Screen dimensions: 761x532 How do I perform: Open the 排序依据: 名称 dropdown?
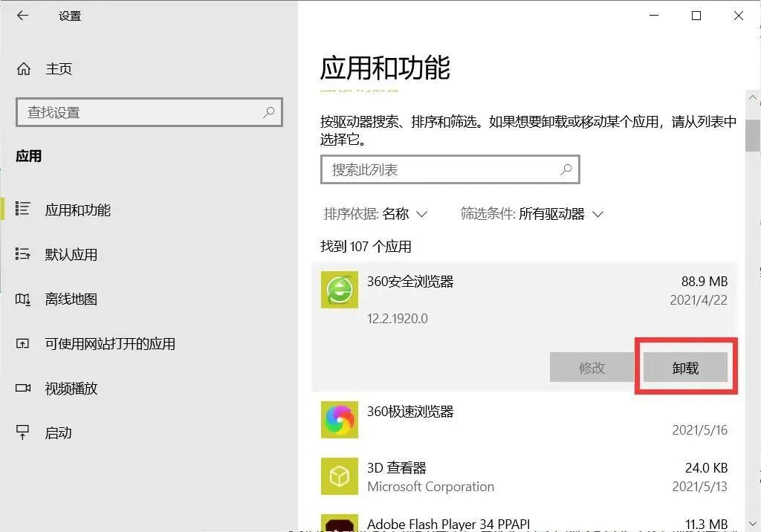click(x=375, y=213)
